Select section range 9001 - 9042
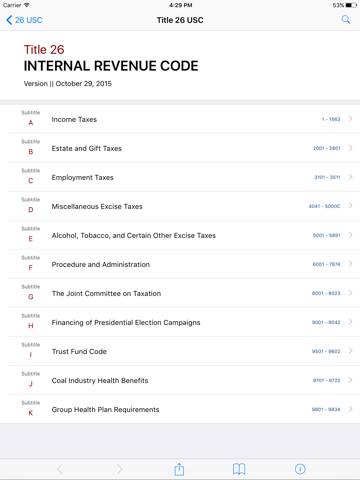The width and height of the screenshot is (360, 480). 326,322
